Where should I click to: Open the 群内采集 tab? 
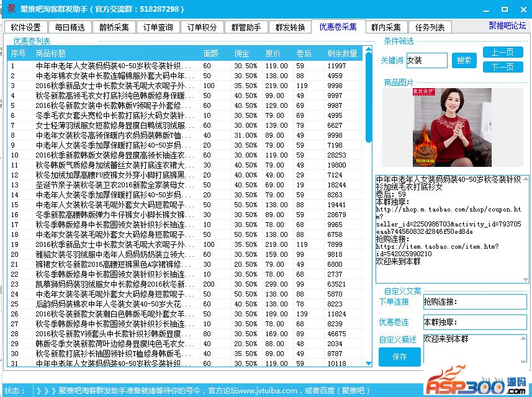(x=385, y=27)
